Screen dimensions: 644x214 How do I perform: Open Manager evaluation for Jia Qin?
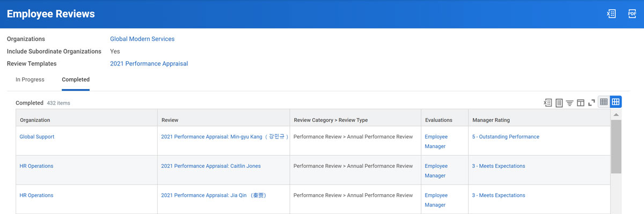point(435,205)
